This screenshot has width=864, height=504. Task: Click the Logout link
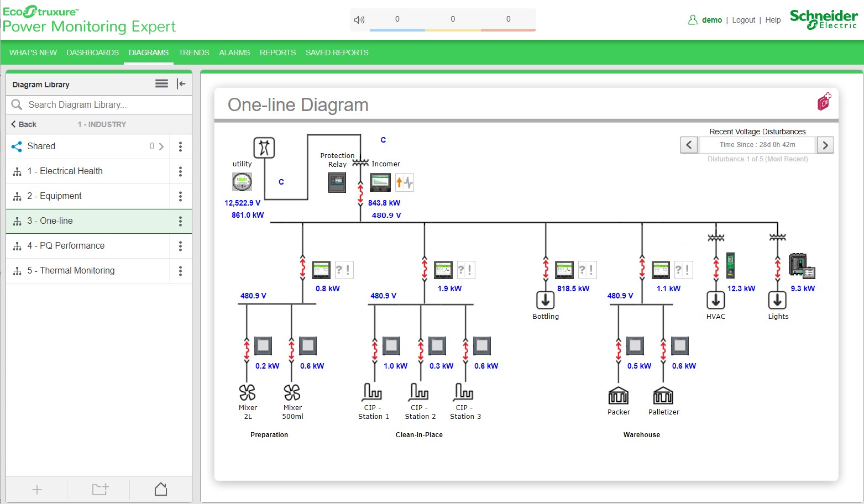pyautogui.click(x=743, y=20)
